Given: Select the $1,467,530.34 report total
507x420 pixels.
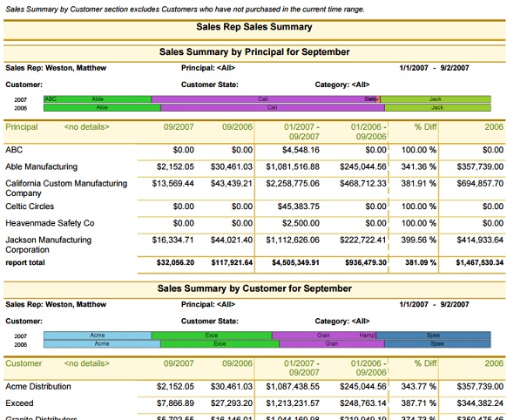Looking at the screenshot, I should pos(480,262).
